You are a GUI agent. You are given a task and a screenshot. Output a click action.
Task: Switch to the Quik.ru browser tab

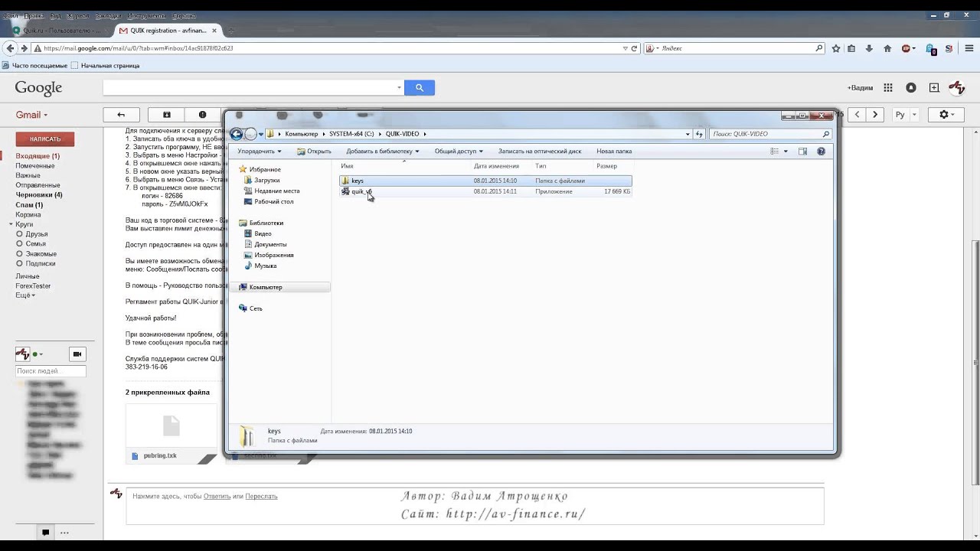[60, 31]
